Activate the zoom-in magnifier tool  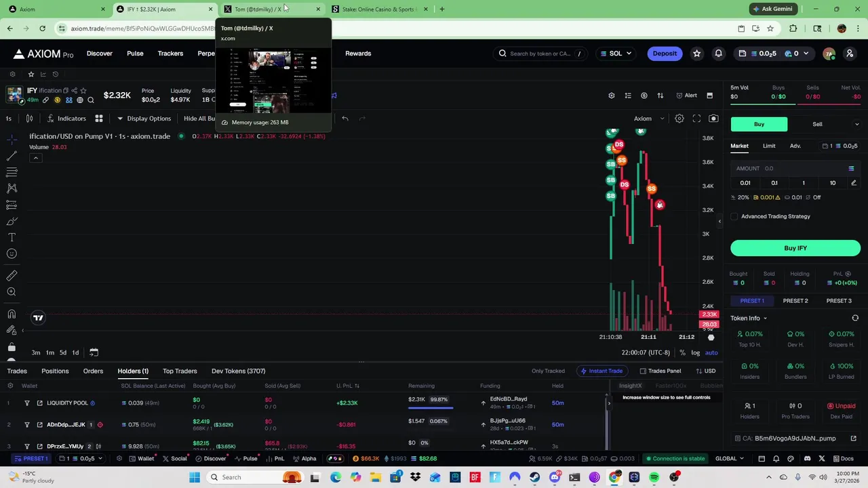point(12,292)
